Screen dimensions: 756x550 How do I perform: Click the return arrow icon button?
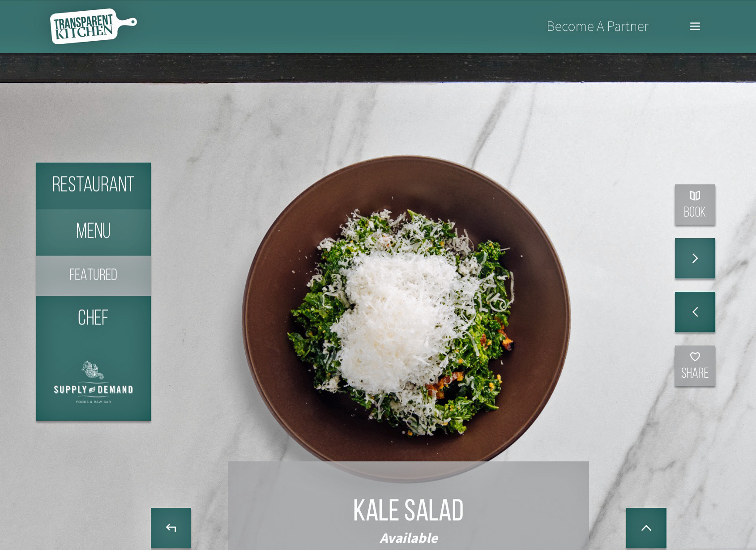click(171, 528)
